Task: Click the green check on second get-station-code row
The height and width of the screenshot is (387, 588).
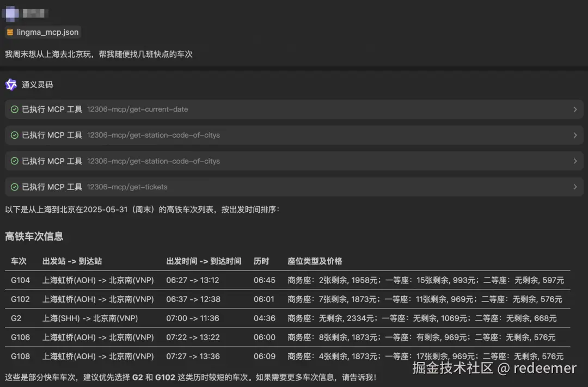Action: (14, 161)
